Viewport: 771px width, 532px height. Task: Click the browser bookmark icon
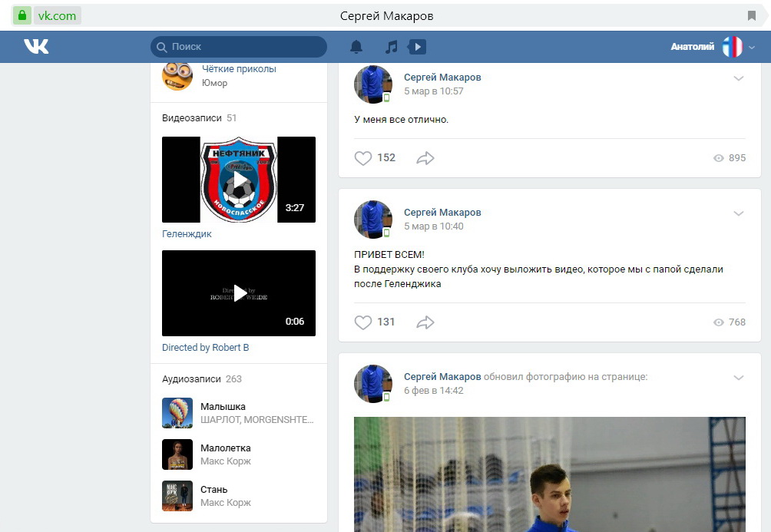(x=752, y=15)
